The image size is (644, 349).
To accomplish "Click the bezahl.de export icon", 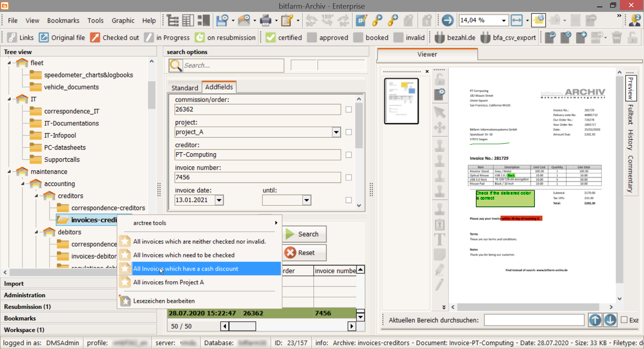I will pyautogui.click(x=439, y=38).
